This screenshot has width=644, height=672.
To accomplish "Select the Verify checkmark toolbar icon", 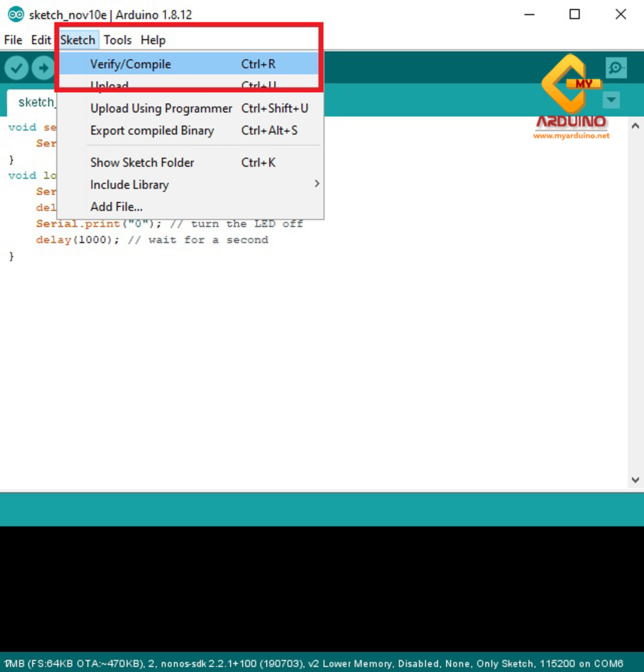I will tap(16, 67).
